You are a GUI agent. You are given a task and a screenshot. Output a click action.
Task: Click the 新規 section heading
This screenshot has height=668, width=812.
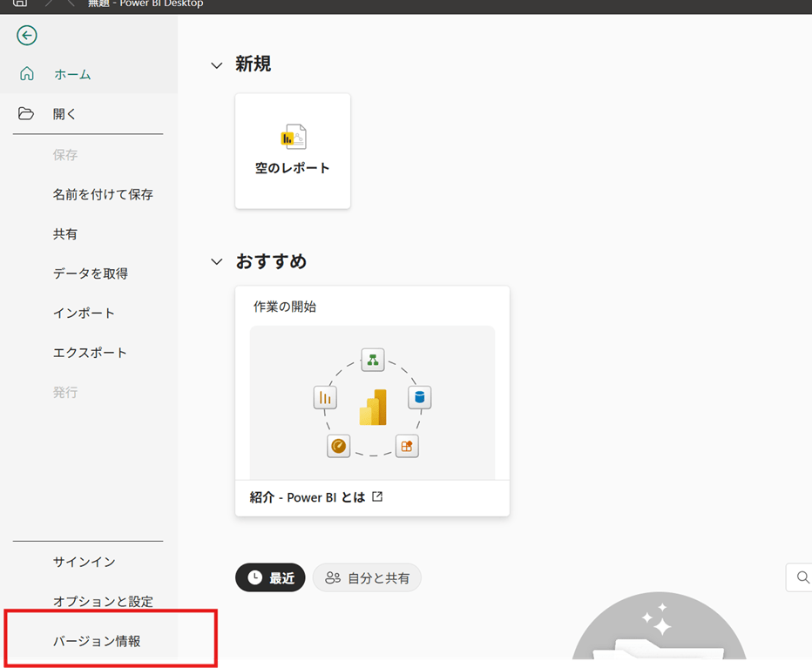click(254, 64)
